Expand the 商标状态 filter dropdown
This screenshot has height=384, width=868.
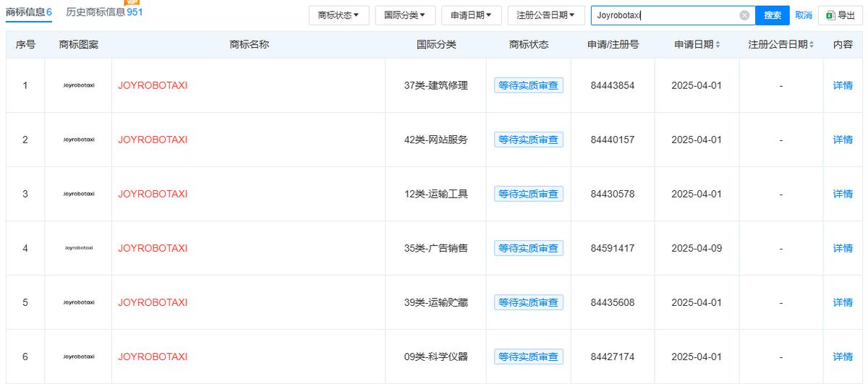tap(339, 15)
